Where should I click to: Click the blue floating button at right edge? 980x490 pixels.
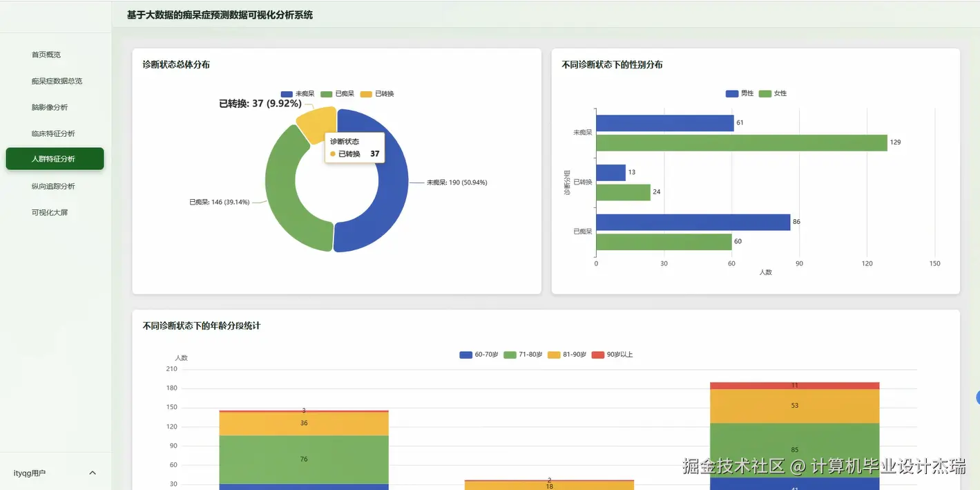click(978, 397)
